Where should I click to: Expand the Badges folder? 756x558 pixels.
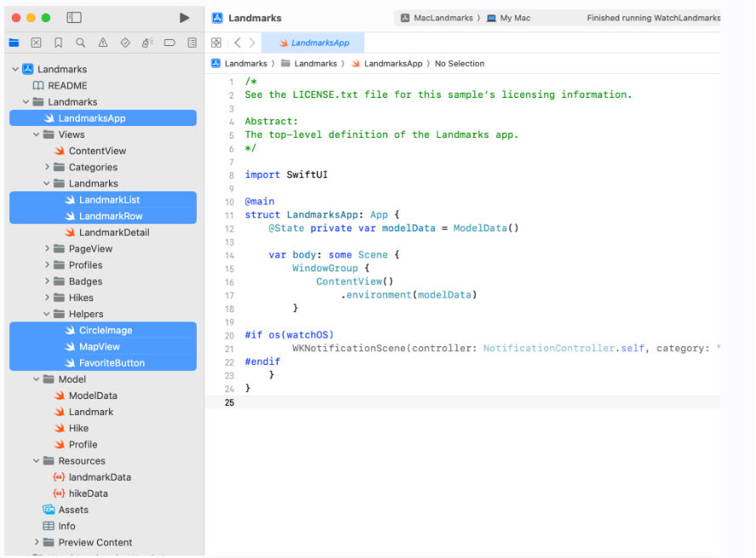[x=48, y=282]
